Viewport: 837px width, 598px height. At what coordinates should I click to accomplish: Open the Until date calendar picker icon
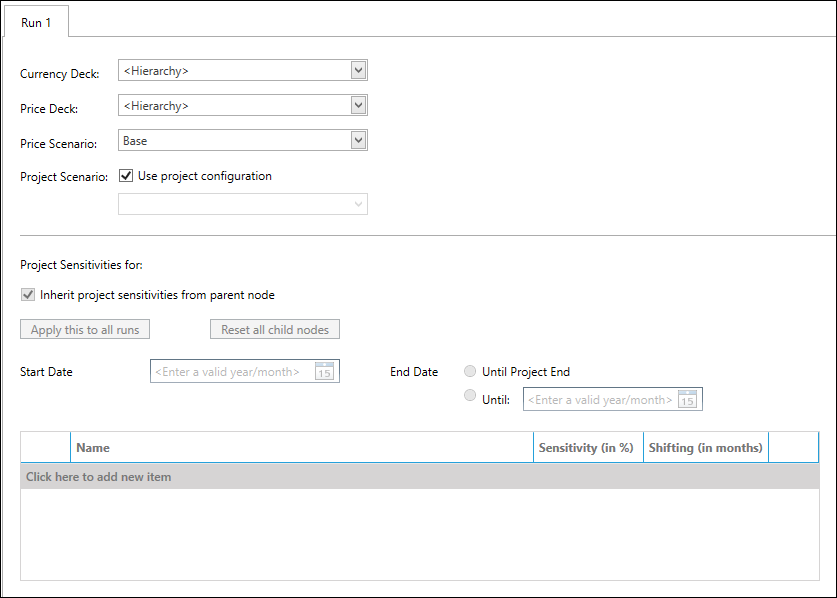tap(687, 400)
